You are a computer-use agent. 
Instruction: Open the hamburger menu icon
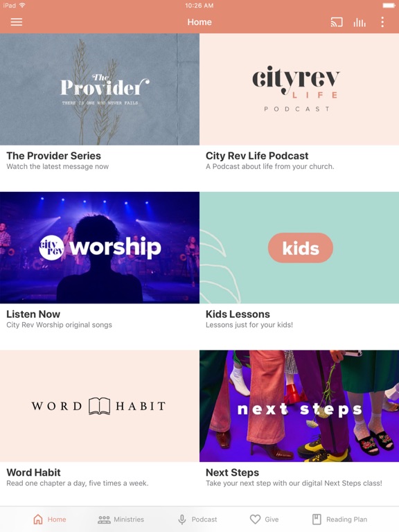(x=17, y=22)
